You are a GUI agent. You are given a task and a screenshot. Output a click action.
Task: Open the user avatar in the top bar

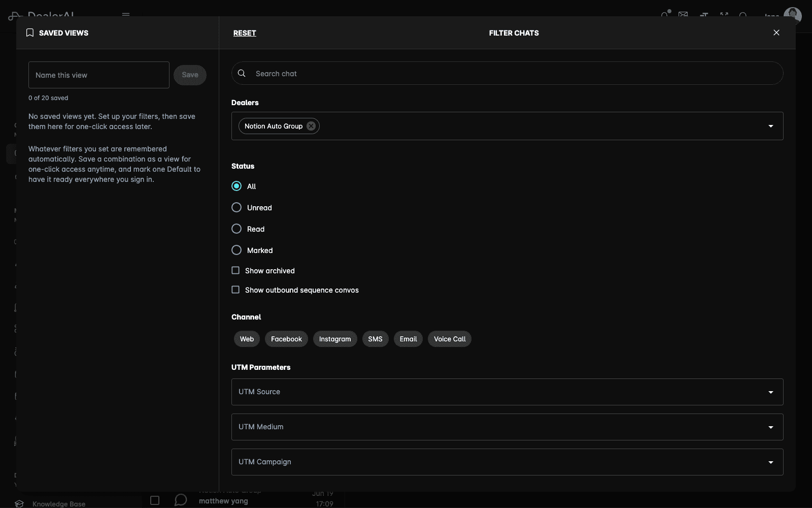(793, 15)
